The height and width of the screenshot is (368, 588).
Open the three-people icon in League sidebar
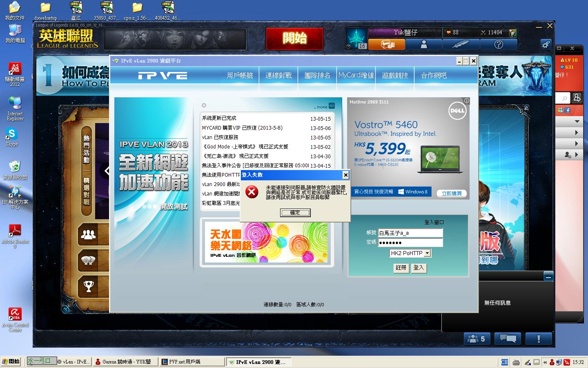[x=89, y=234]
